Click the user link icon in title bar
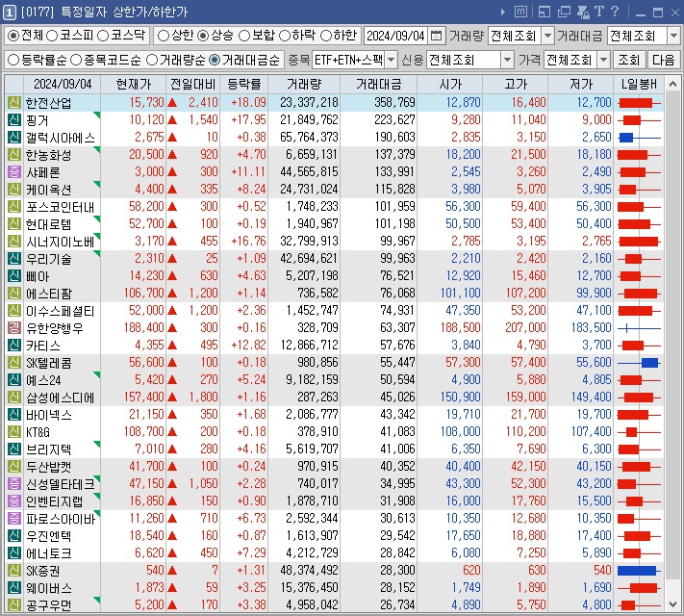 583,12
